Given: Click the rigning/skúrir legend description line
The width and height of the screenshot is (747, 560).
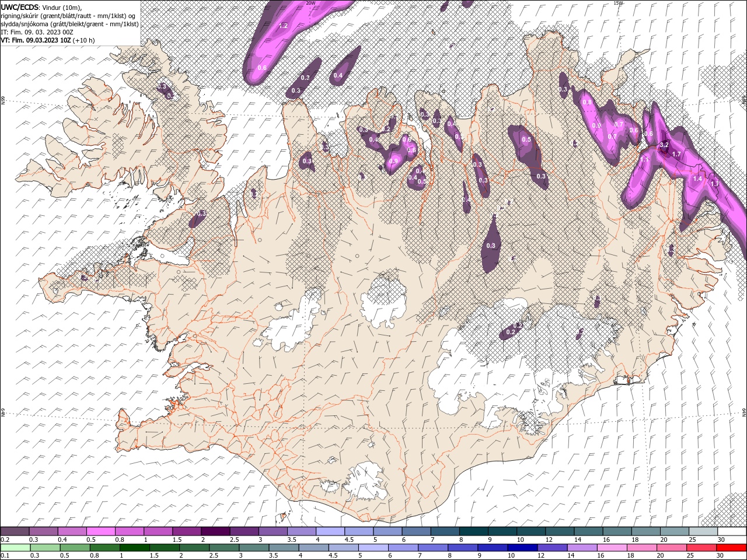Looking at the screenshot, I should pyautogui.click(x=69, y=16).
